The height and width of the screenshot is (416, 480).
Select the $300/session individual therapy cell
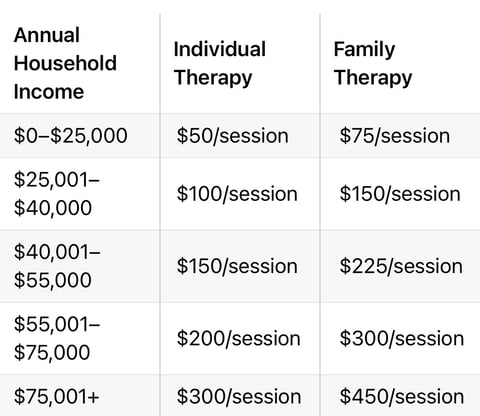[x=239, y=396]
